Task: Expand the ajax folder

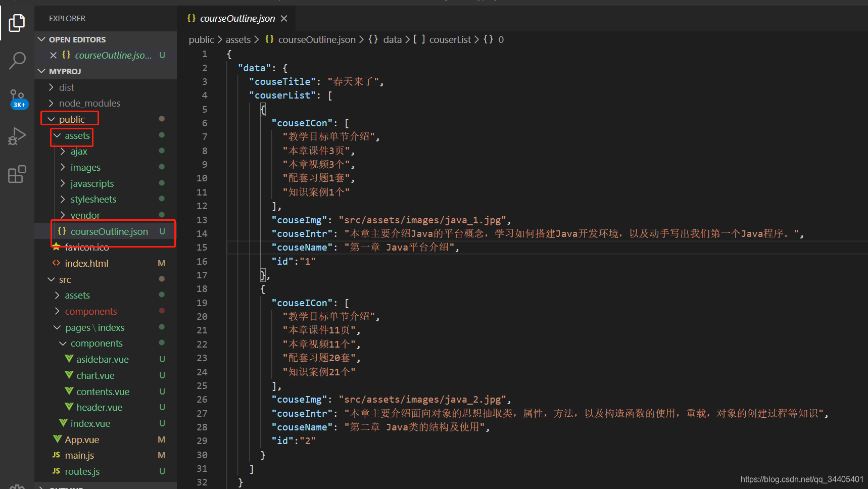Action: point(63,151)
